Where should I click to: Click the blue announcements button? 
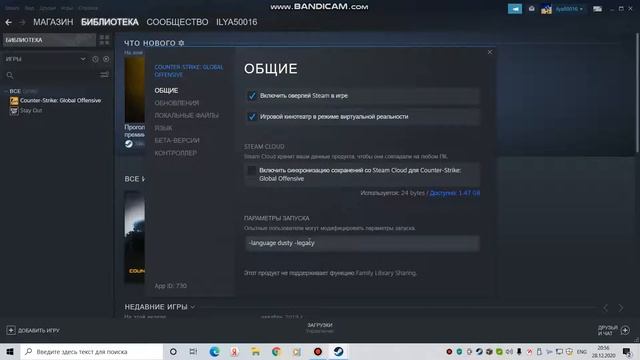(515, 9)
